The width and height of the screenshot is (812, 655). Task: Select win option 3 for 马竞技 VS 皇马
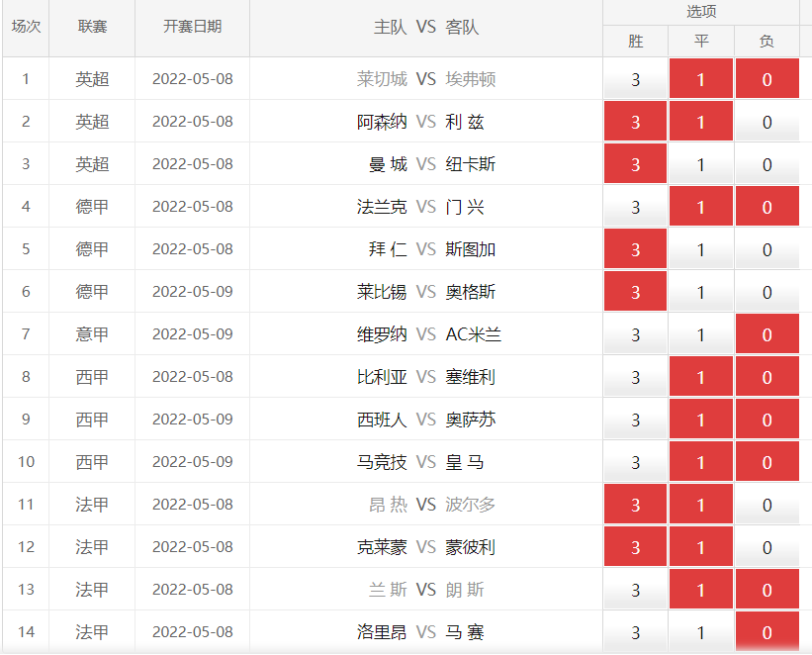(x=635, y=461)
